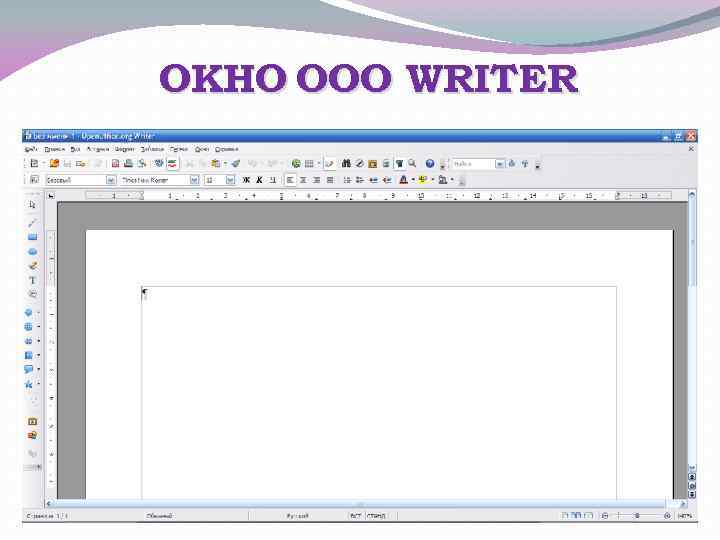720x540 pixels.
Task: Expand Table insert dropdown arrow
Action: coord(318,163)
